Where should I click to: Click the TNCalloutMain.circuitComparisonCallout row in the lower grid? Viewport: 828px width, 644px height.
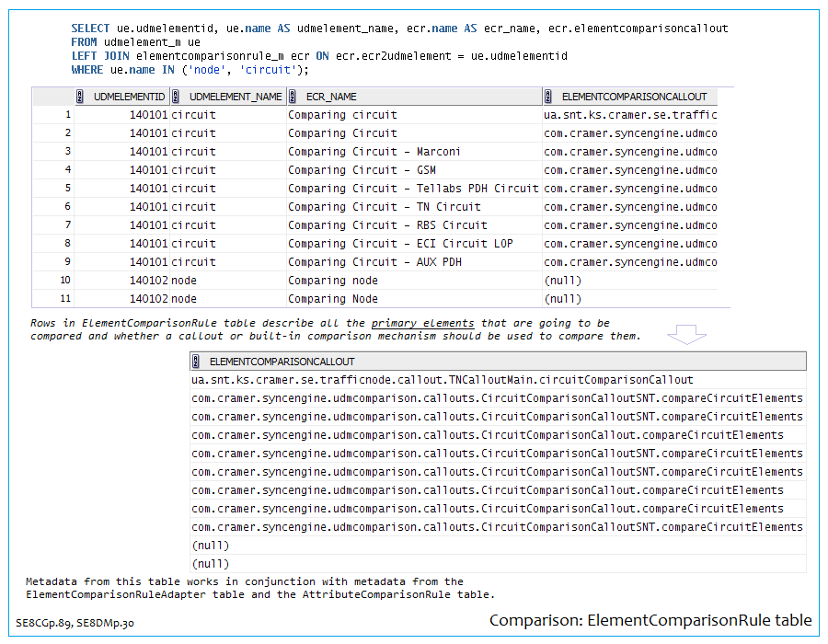[x=442, y=380]
